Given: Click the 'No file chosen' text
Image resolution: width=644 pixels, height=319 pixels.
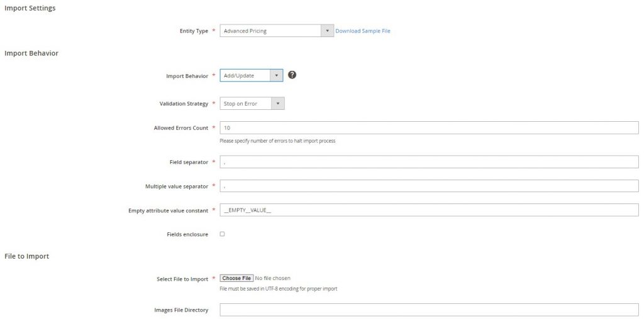Looking at the screenshot, I should [x=273, y=278].
